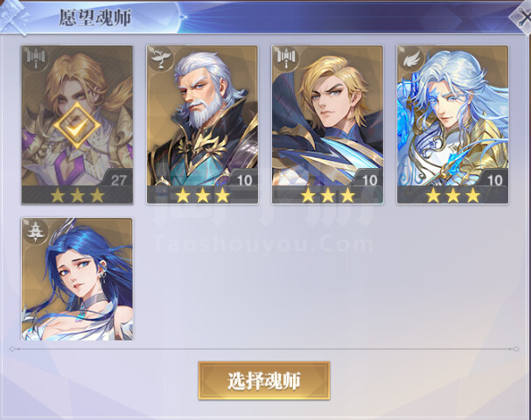Click the three-star rating on the elder card
This screenshot has height=420, width=531.
coord(203,195)
